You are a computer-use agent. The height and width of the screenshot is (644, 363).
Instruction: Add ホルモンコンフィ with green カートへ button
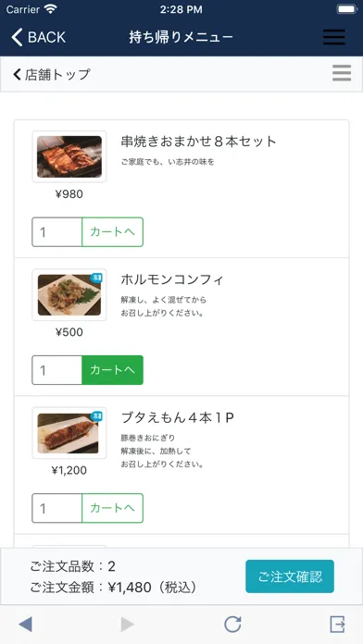pyautogui.click(x=113, y=370)
